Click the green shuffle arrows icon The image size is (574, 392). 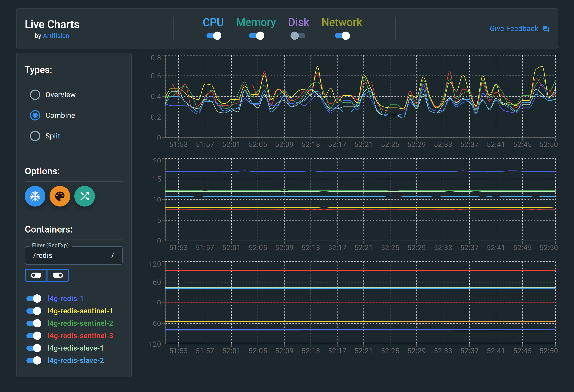pos(84,196)
